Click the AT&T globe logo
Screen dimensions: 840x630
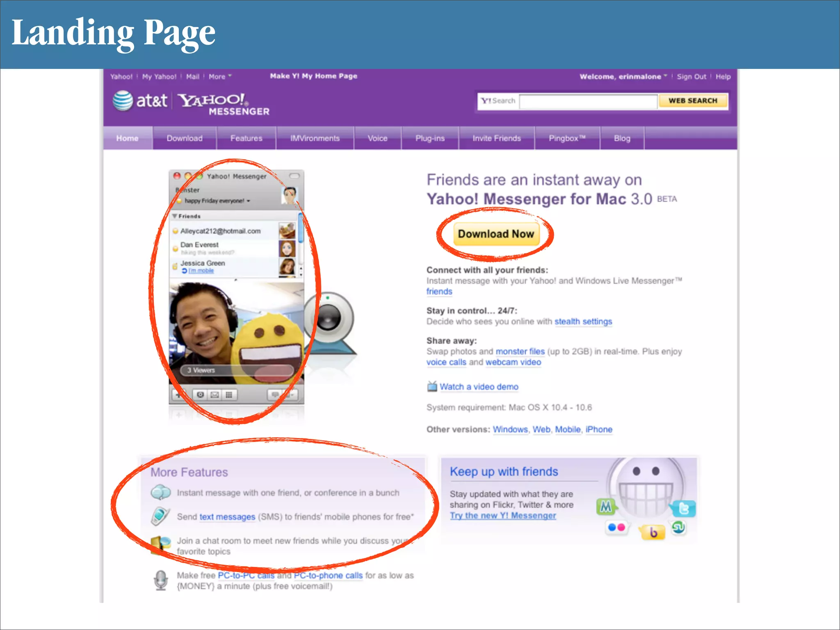(123, 100)
